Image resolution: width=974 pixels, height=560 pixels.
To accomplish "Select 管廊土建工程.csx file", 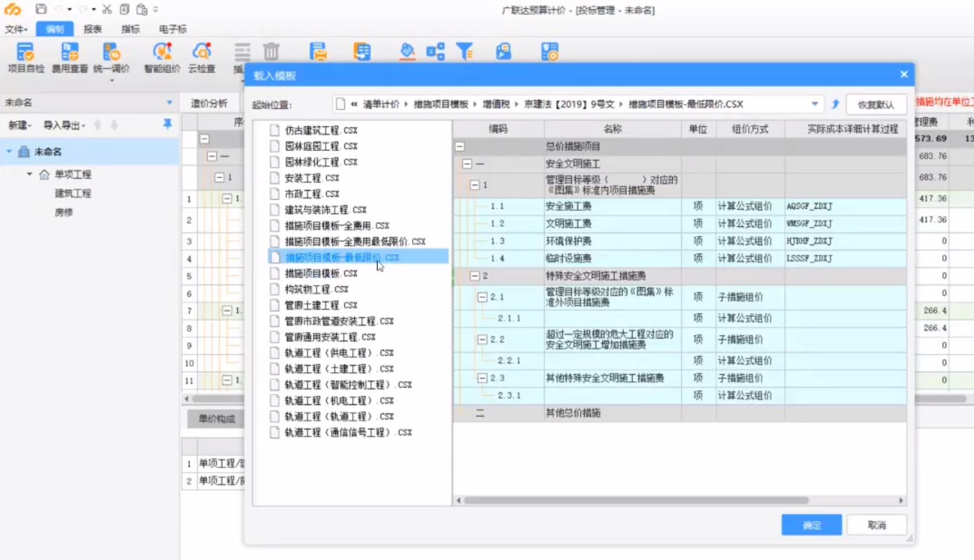I will click(321, 305).
